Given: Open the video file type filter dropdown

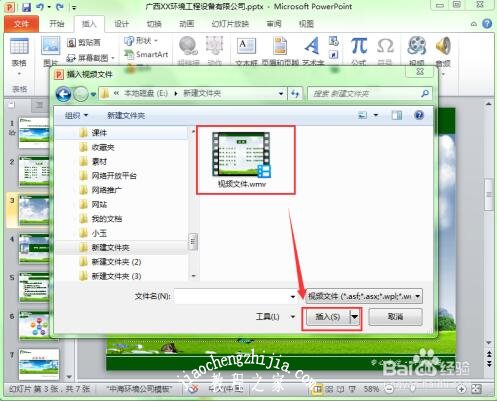Looking at the screenshot, I should pos(417,296).
